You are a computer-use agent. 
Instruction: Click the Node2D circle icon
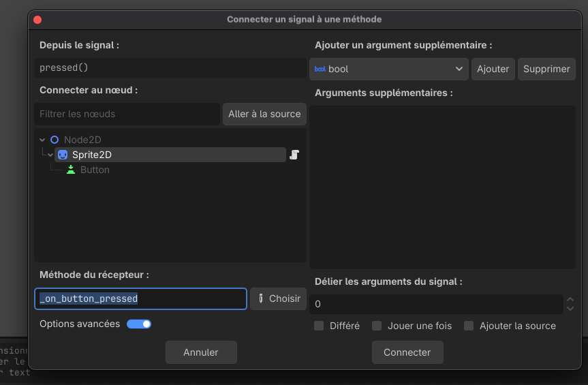tap(55, 140)
